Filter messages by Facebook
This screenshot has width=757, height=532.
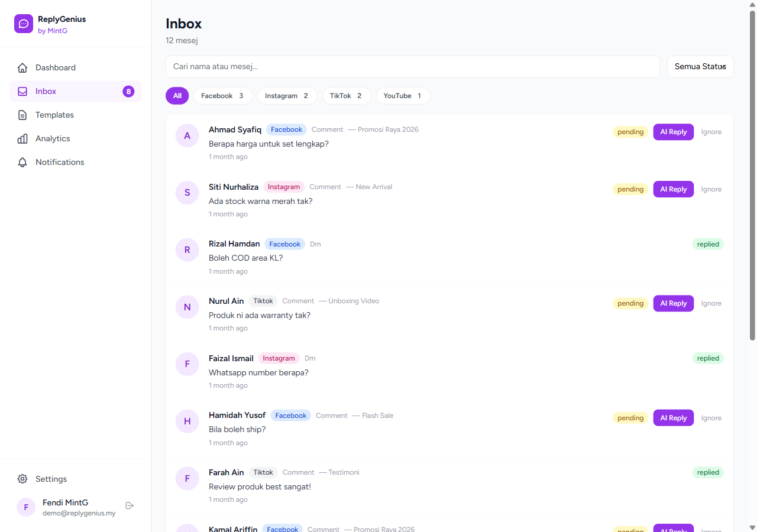[223, 96]
